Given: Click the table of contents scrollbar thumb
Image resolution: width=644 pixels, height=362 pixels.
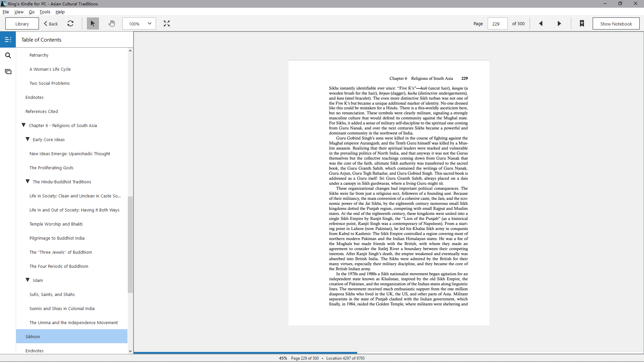Looking at the screenshot, I should pyautogui.click(x=130, y=244).
